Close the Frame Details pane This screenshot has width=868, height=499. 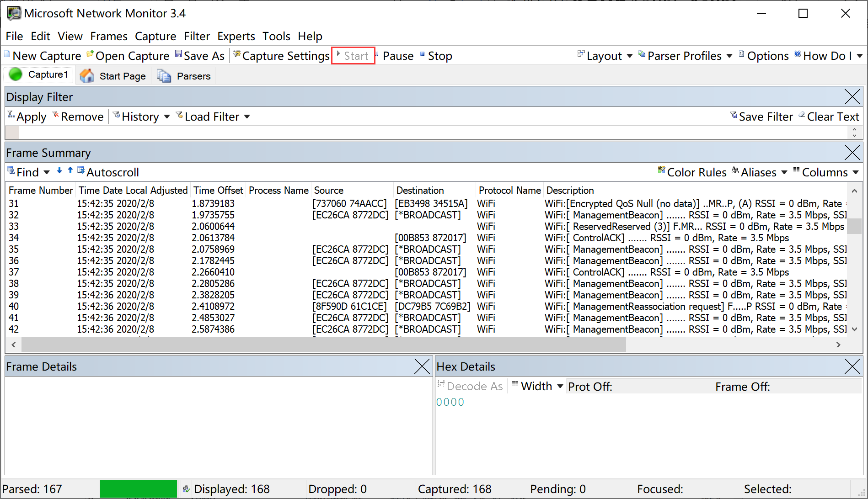(x=422, y=366)
